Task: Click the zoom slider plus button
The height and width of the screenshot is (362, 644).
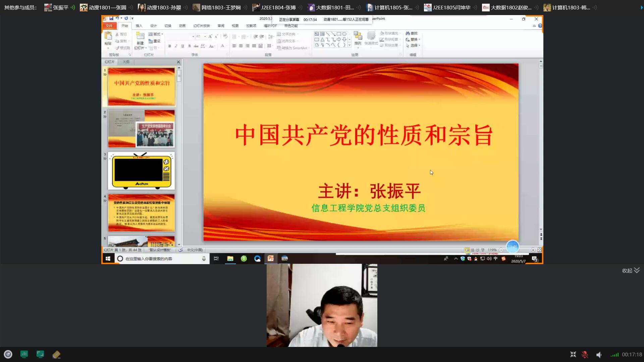Action: (x=533, y=250)
